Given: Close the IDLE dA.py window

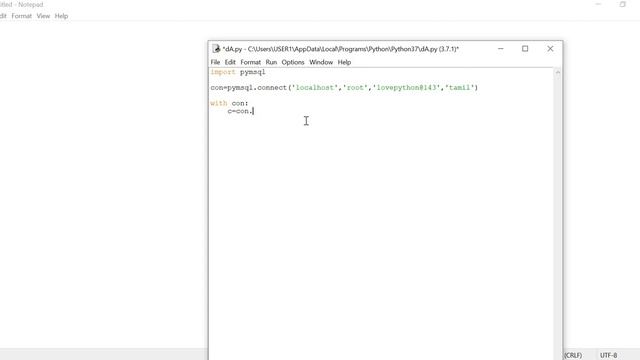Looking at the screenshot, I should point(550,49).
